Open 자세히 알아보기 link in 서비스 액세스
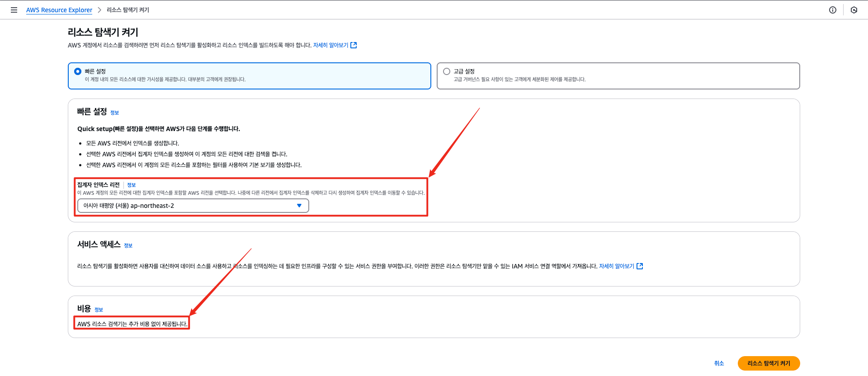Screen dimensions: 868x376 point(617,266)
